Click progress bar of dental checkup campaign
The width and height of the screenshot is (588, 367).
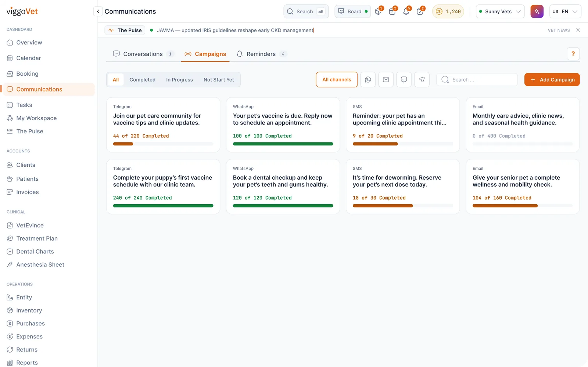coord(283,206)
